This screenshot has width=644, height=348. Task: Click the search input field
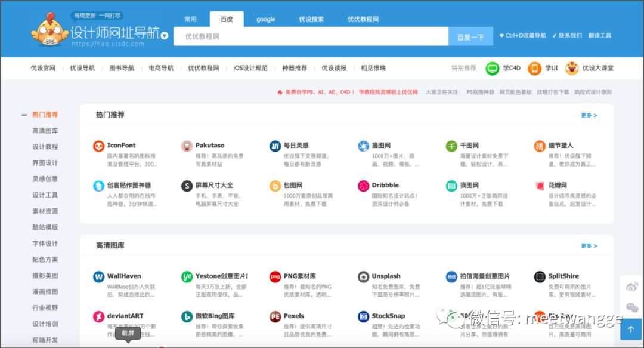pyautogui.click(x=310, y=37)
